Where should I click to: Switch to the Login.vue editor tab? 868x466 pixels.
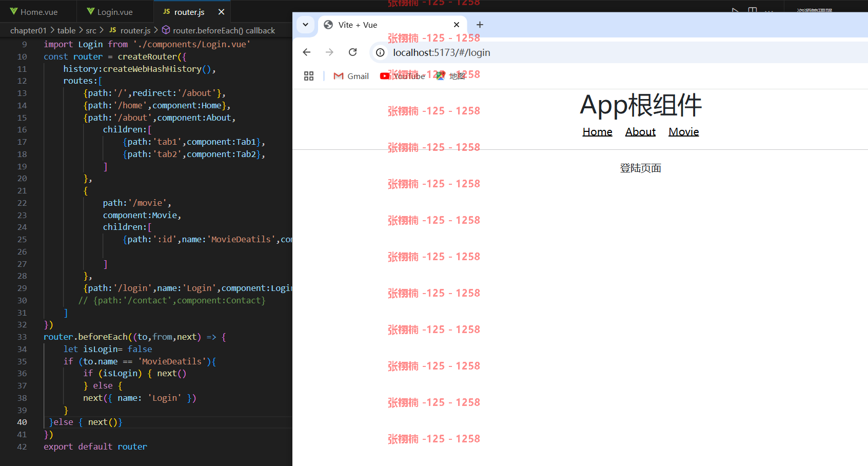[x=115, y=12]
